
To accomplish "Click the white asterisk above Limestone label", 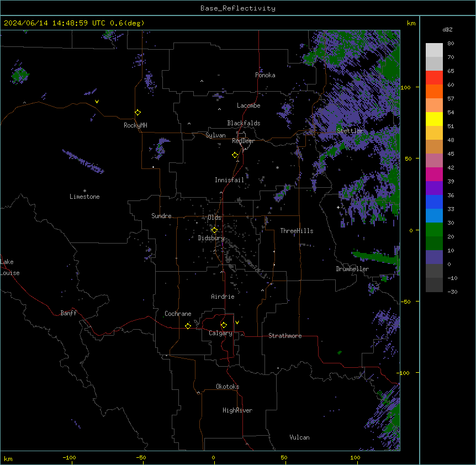I will [x=84, y=191].
